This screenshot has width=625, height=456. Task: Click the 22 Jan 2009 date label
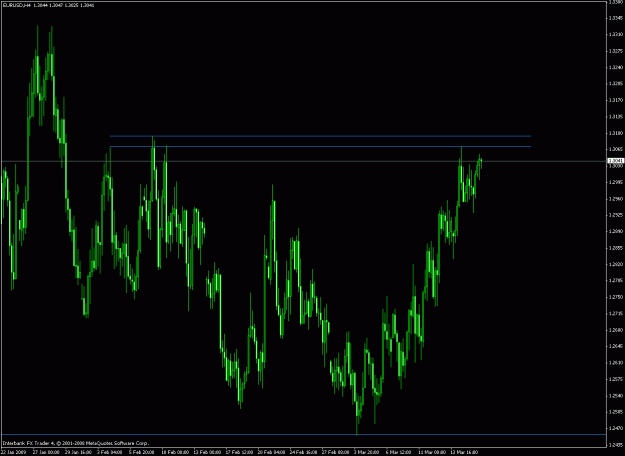(x=13, y=452)
